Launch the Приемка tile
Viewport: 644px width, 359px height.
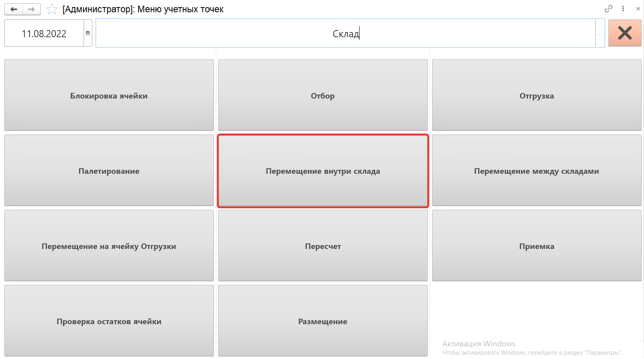pos(537,246)
